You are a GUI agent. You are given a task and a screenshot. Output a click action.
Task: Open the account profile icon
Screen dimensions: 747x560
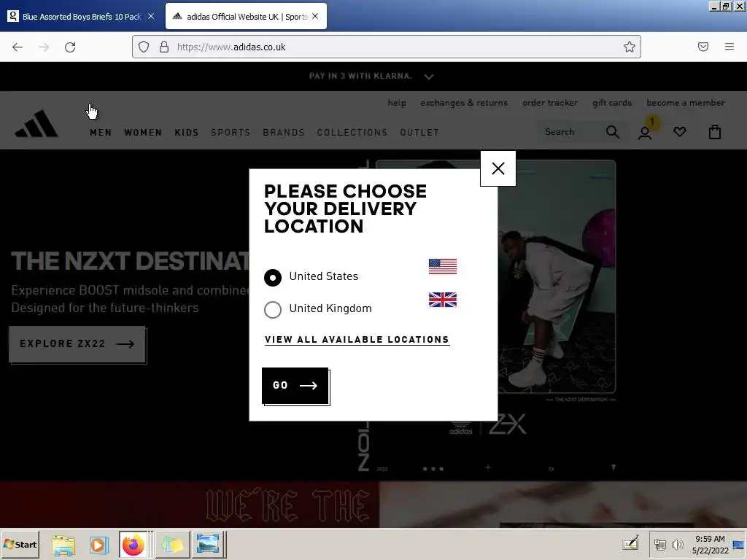pyautogui.click(x=645, y=133)
